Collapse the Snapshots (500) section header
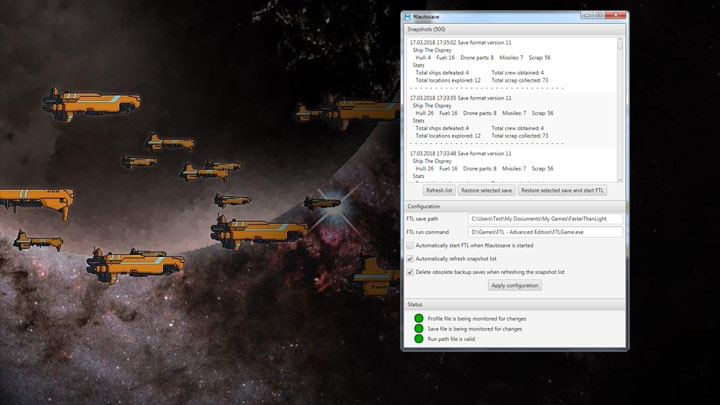This screenshot has height=405, width=720. coord(514,29)
